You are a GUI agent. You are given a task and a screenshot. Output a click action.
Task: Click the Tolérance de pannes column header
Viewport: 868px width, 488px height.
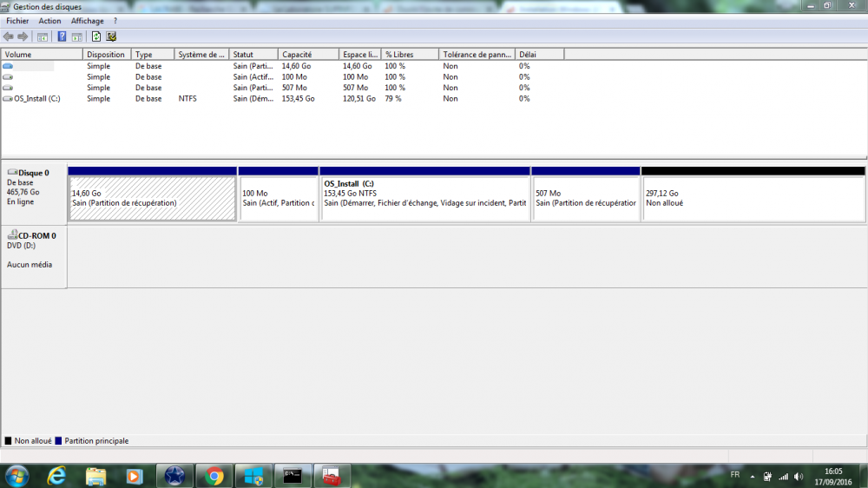(x=477, y=55)
